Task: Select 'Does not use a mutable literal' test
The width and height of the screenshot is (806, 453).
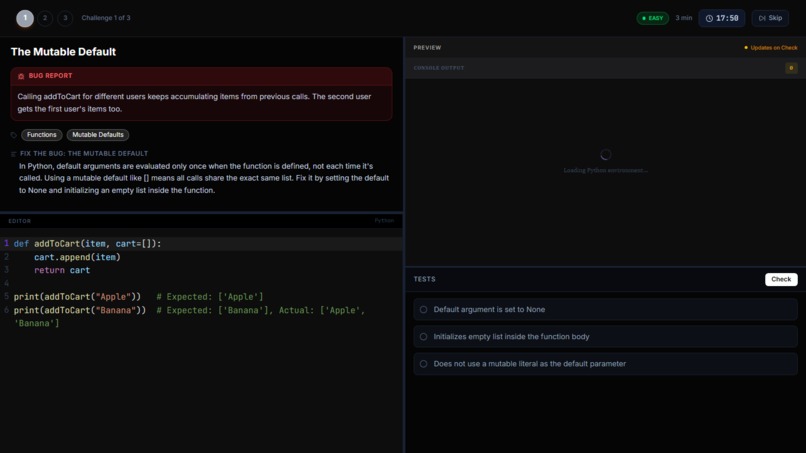Action: [606, 364]
